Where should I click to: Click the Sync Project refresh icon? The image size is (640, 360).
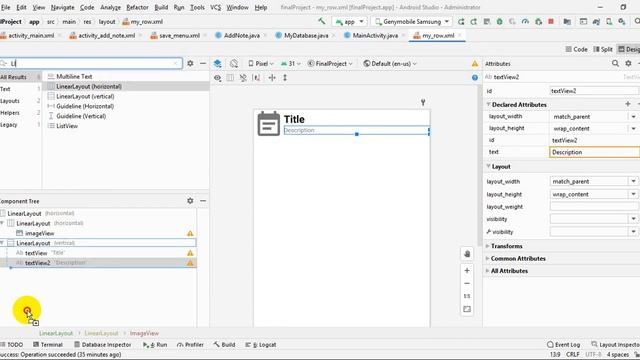coord(596,21)
